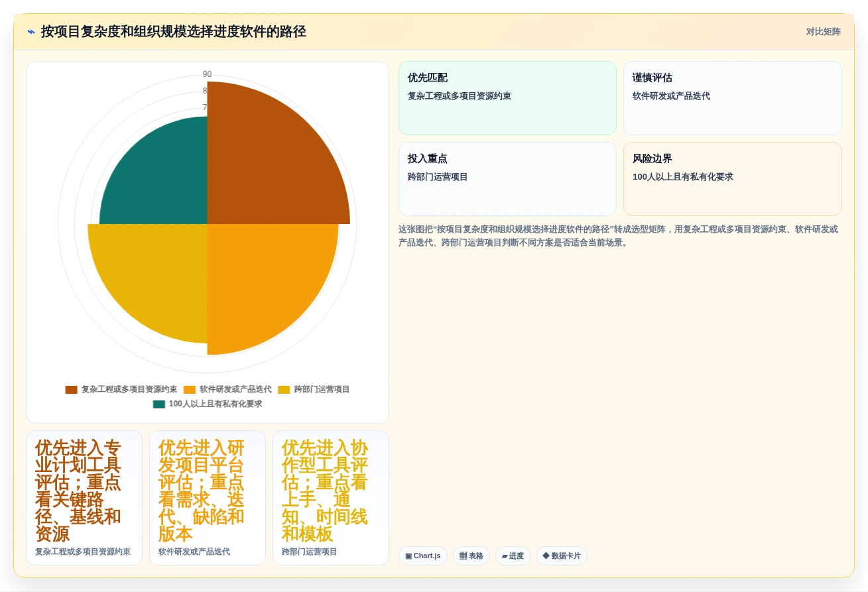Click 软件研发或产品迭代 text in 谨慎评估 card
The image size is (868, 592).
click(671, 96)
